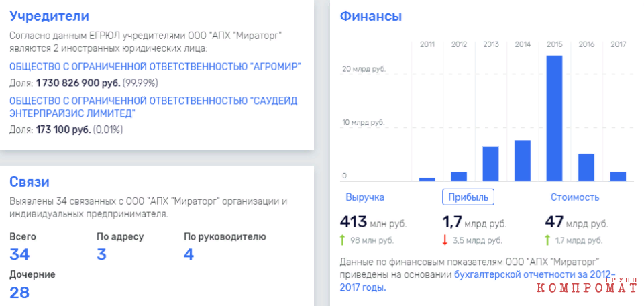Screen dimensions: 644x306
Task: Click the 2012 profit bar in chart
Action: 459,176
